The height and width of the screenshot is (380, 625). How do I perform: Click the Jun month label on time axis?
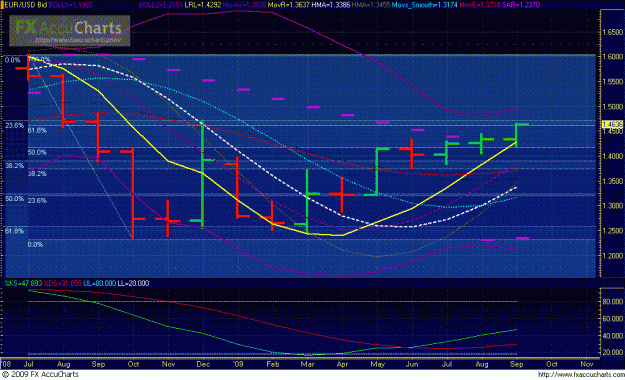[x=412, y=364]
